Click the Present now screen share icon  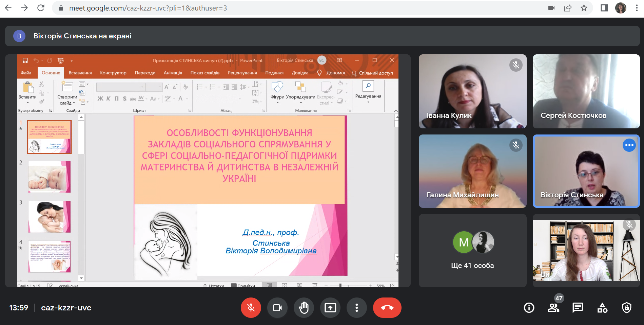(x=330, y=308)
